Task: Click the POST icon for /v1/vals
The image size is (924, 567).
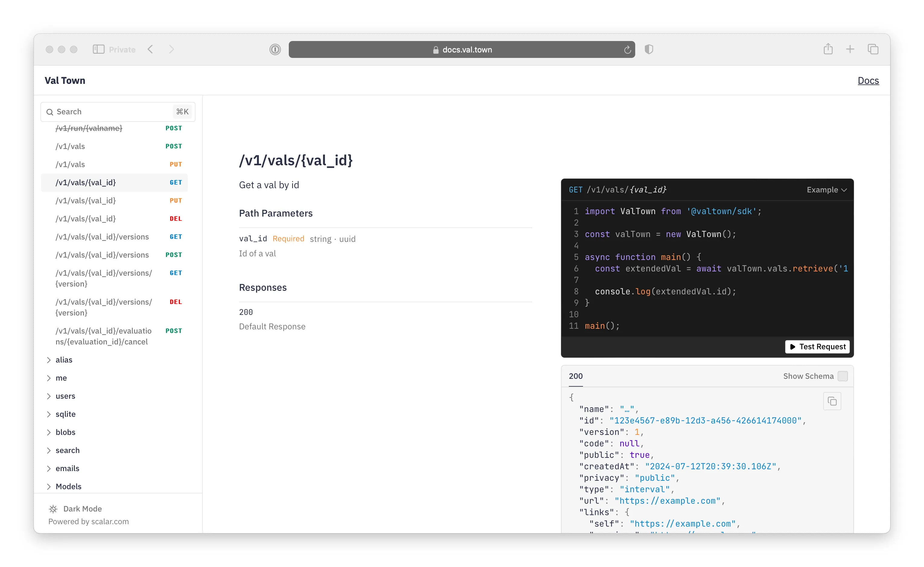Action: click(174, 146)
